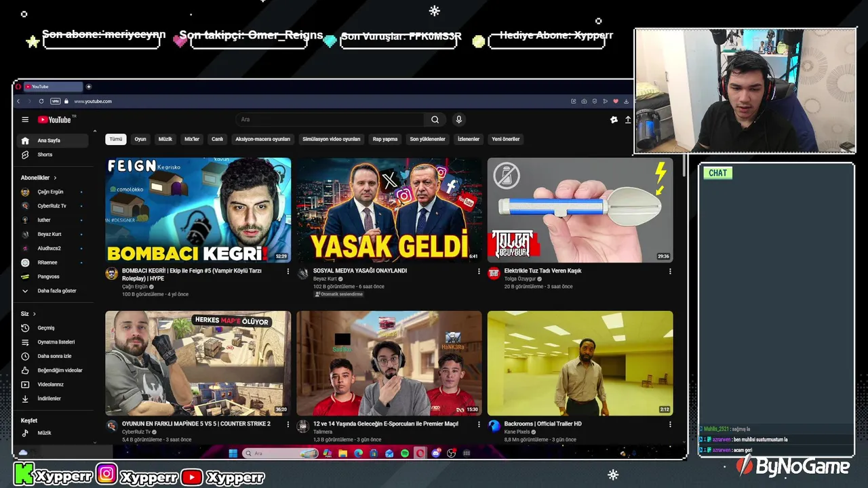868x488 pixels.
Task: Open new browser tab with plus
Action: pos(88,87)
